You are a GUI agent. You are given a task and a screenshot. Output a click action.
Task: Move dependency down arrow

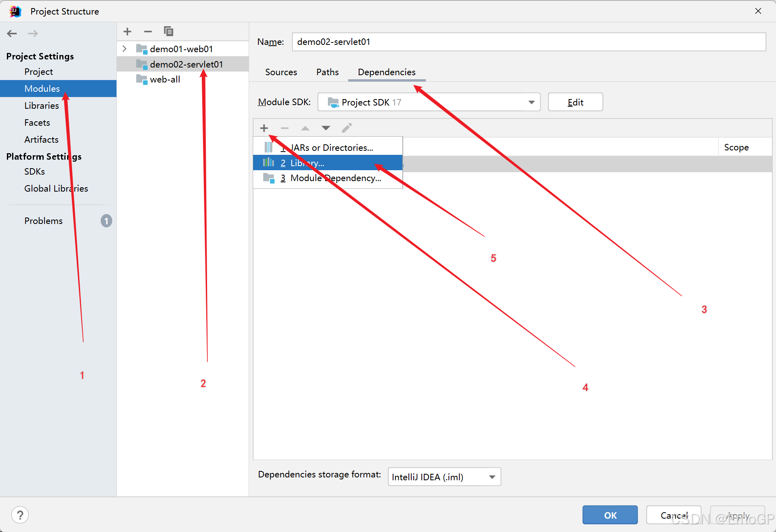(x=326, y=128)
